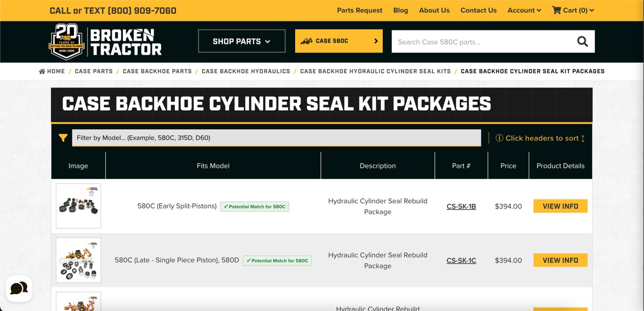Image resolution: width=644 pixels, height=311 pixels.
Task: Open the chat bubble widget
Action: (x=19, y=288)
